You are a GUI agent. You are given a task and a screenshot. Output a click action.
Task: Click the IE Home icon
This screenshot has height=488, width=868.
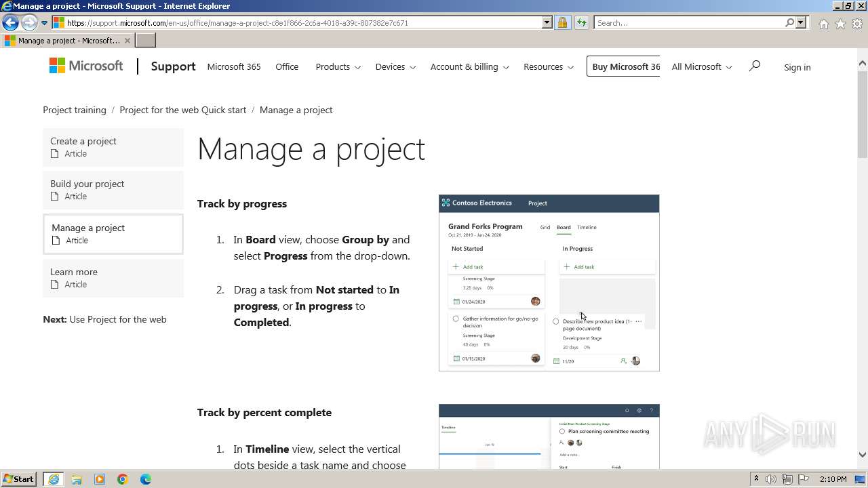823,24
